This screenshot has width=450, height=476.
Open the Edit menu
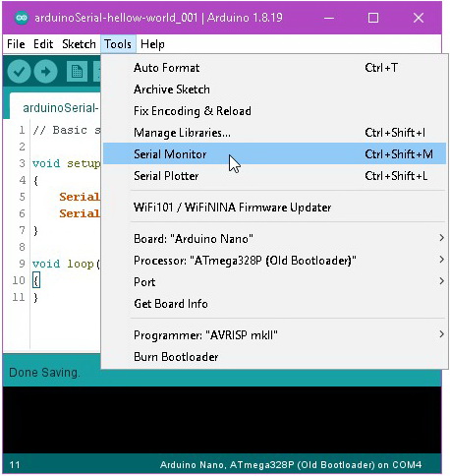[43, 44]
